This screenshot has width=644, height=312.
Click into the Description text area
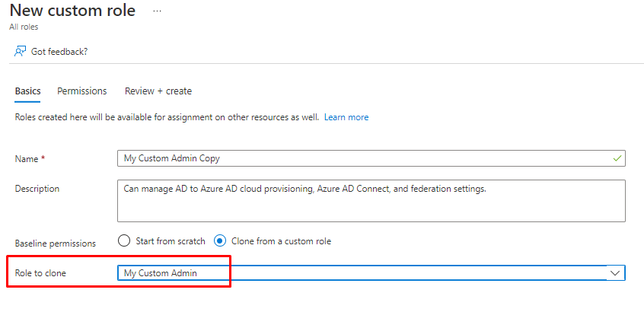point(371,200)
